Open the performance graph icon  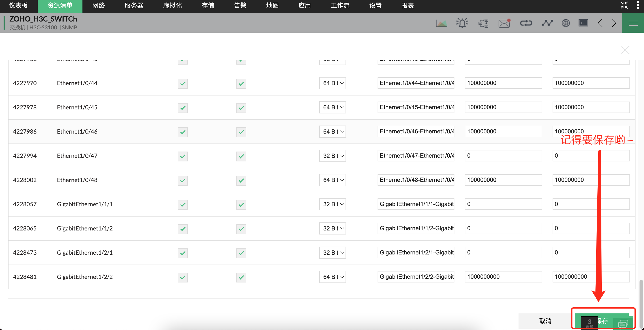point(441,23)
